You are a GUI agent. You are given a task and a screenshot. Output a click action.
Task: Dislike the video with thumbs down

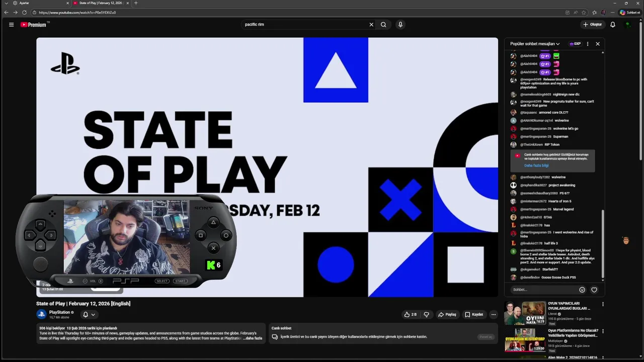pos(426,314)
